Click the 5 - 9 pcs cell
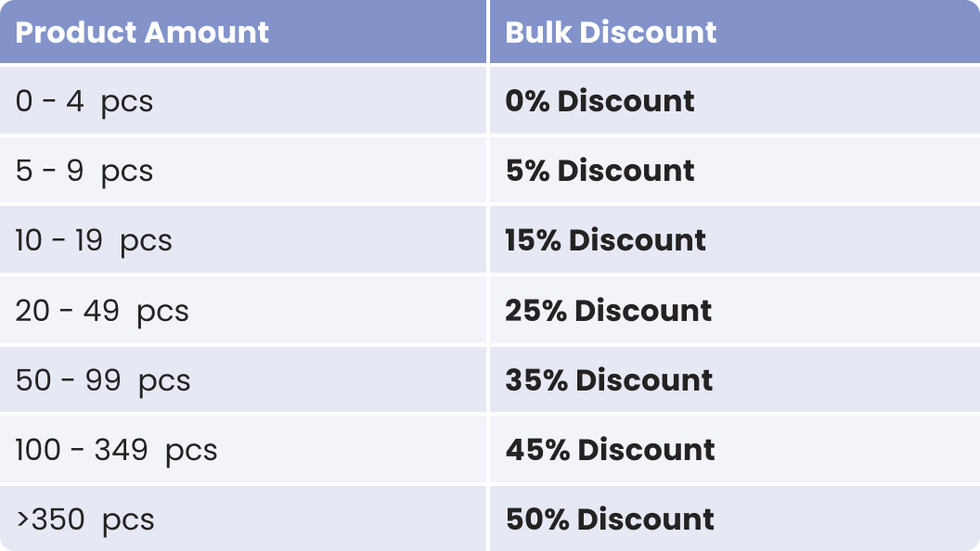This screenshot has height=551, width=980. click(x=84, y=171)
